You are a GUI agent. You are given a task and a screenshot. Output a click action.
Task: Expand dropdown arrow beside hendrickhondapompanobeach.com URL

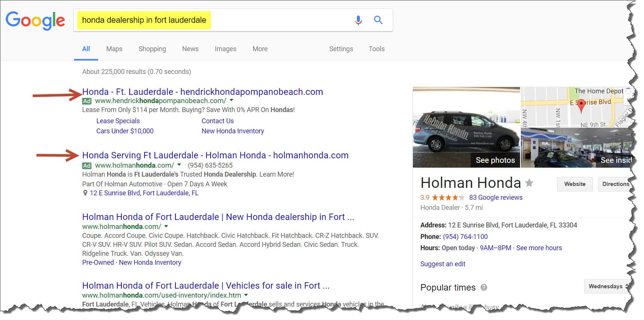coord(231,100)
